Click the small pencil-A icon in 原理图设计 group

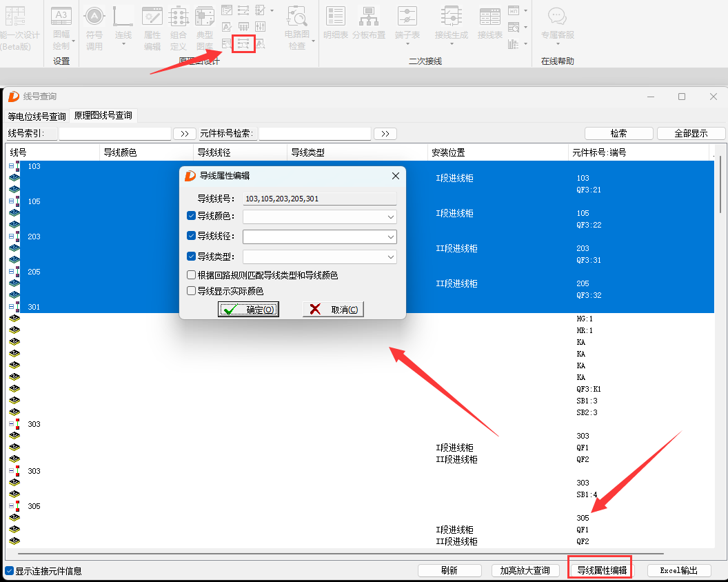click(227, 26)
